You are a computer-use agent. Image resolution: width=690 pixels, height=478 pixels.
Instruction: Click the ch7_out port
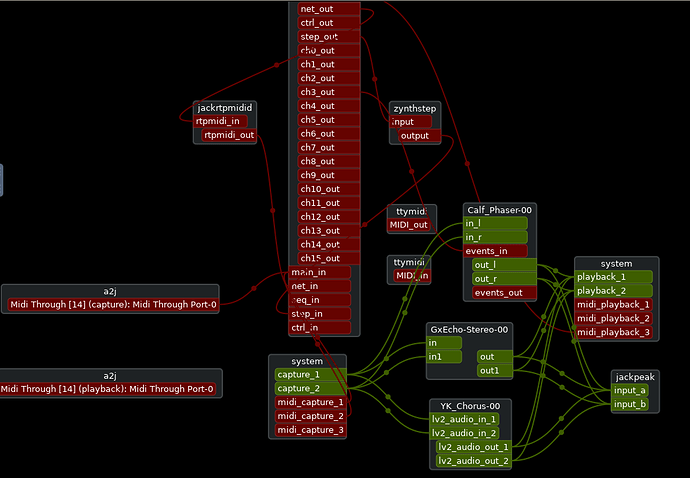click(329, 147)
